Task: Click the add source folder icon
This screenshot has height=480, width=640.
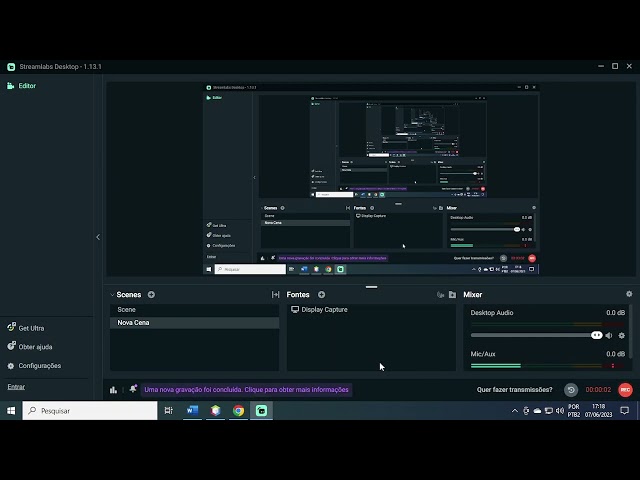Action: click(x=452, y=295)
